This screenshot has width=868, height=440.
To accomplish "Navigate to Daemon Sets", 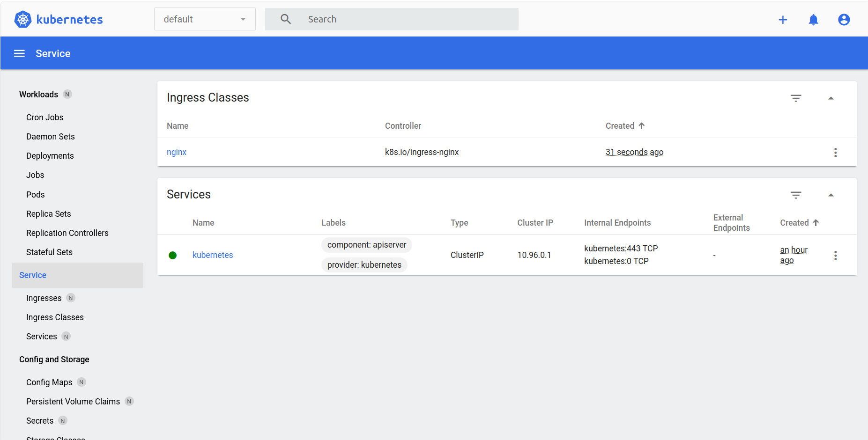I will point(51,137).
